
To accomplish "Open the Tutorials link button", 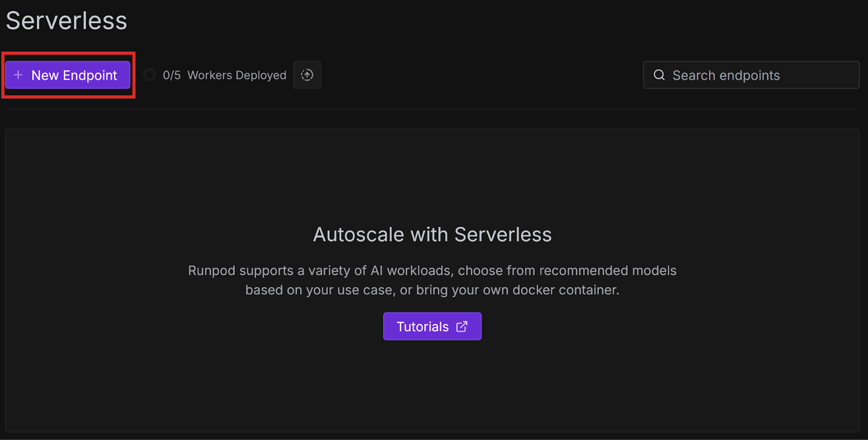I will tap(432, 326).
